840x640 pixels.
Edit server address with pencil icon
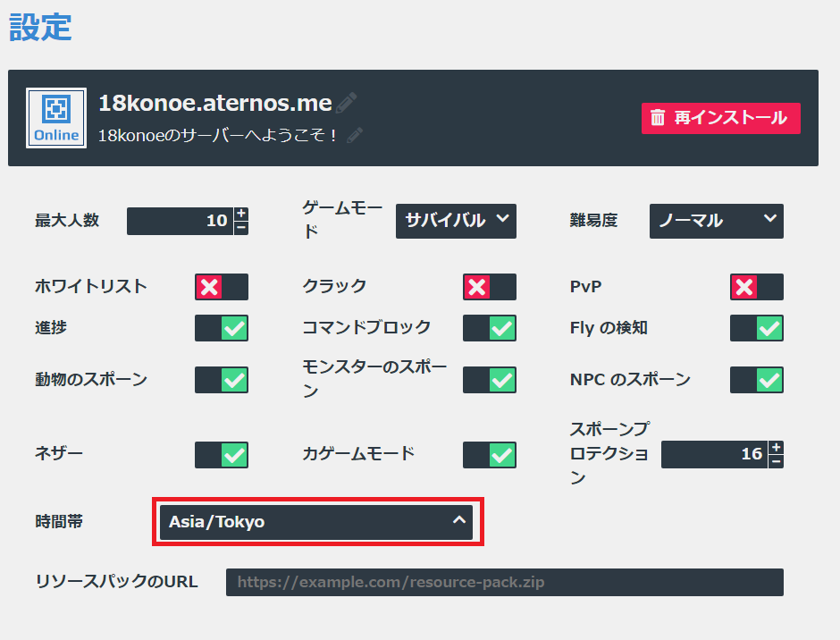coord(346,103)
